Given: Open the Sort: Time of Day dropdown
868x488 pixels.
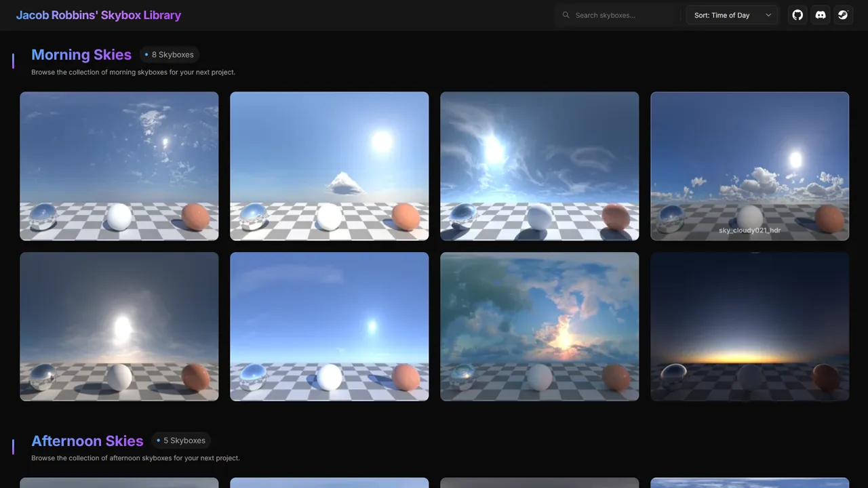Looking at the screenshot, I should 732,14.
